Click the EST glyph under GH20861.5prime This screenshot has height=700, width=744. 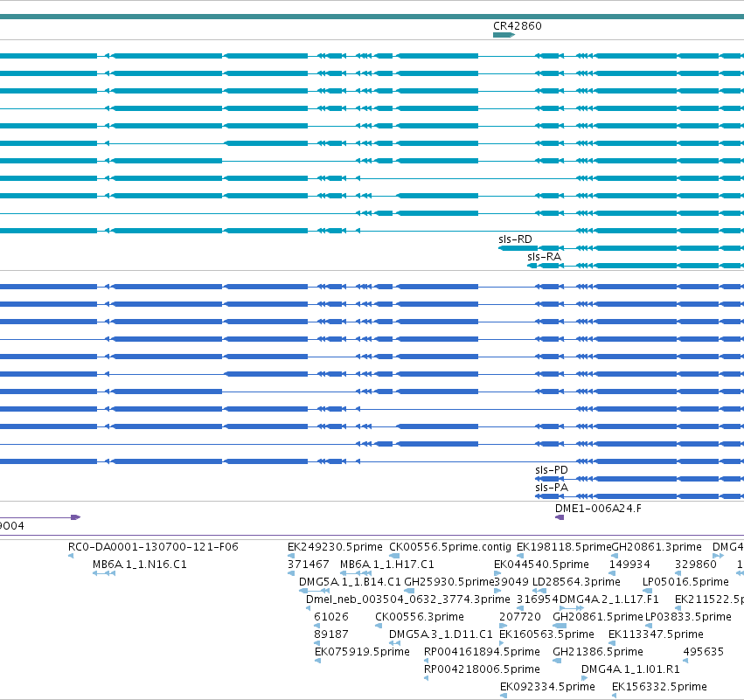[560, 626]
